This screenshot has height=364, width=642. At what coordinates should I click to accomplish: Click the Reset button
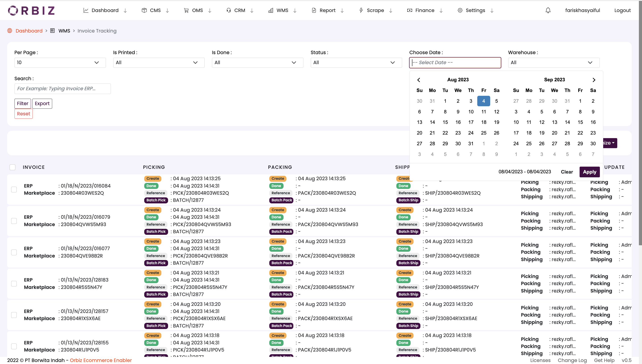23,114
